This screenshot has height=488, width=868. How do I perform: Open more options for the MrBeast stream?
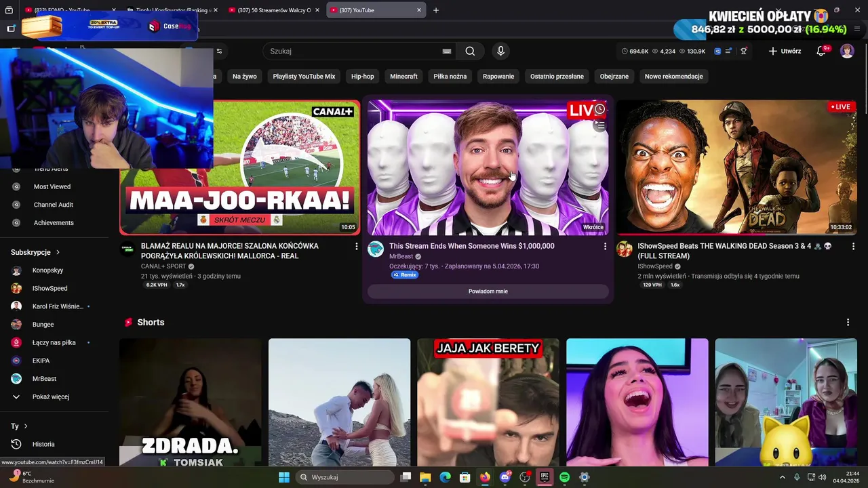point(606,247)
